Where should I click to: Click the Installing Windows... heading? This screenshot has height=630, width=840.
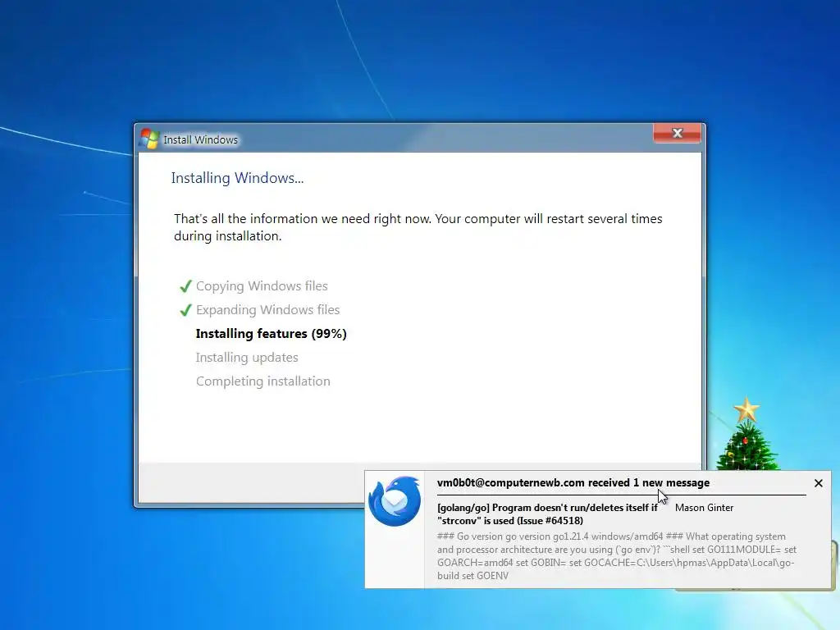pyautogui.click(x=237, y=178)
